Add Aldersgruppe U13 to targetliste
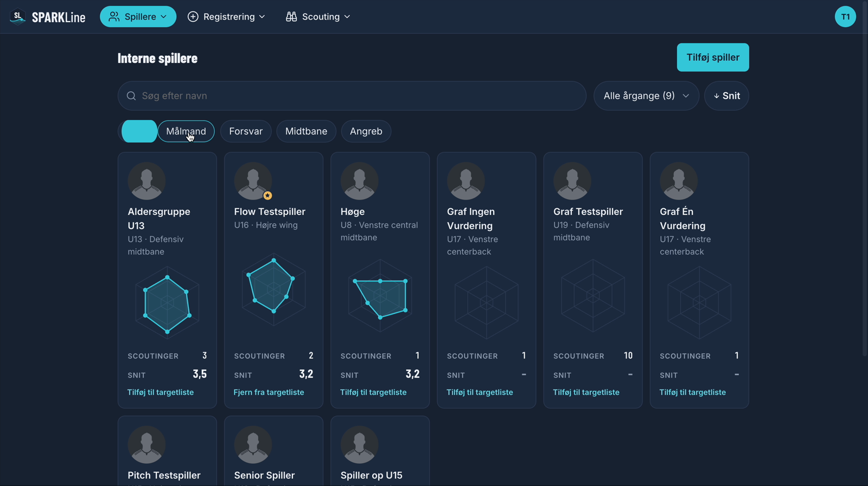The width and height of the screenshot is (868, 486). tap(161, 392)
